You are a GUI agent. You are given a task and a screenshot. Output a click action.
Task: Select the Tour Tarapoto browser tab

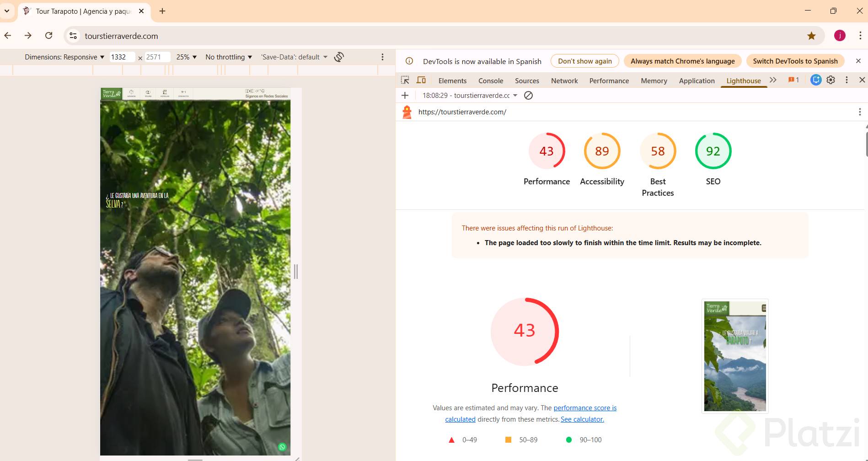[x=83, y=11]
